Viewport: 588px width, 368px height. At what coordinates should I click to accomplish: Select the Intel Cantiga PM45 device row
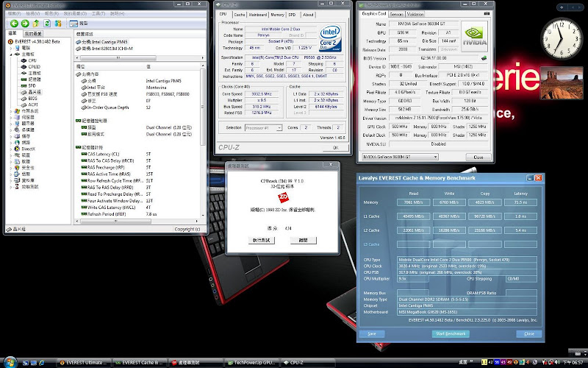(101, 42)
